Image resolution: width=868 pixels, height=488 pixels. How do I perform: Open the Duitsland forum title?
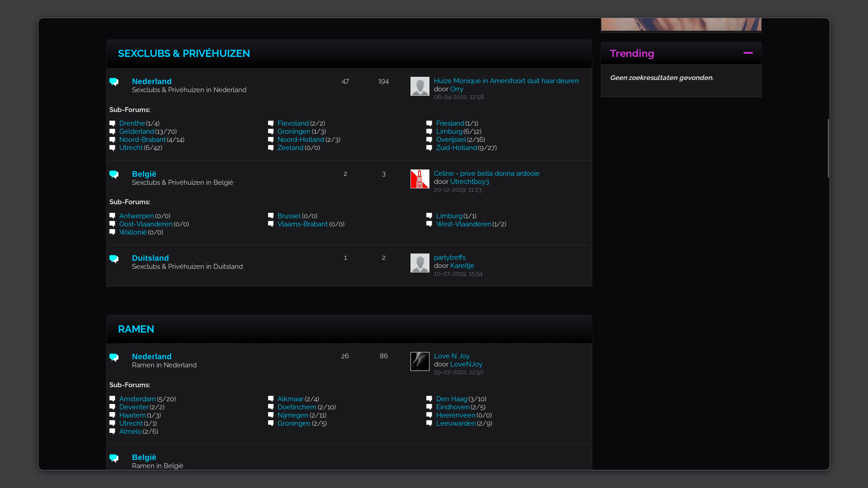(x=150, y=258)
